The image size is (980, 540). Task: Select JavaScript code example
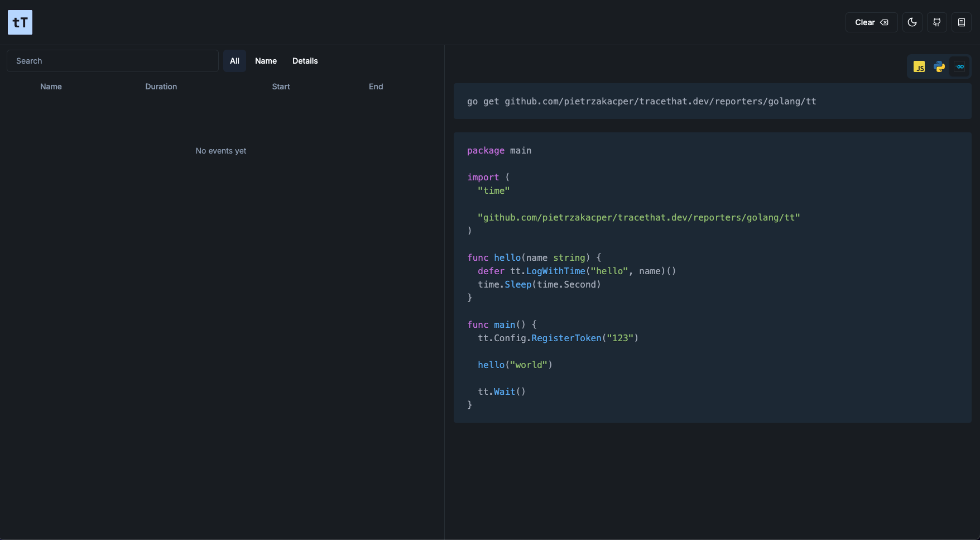pyautogui.click(x=919, y=67)
